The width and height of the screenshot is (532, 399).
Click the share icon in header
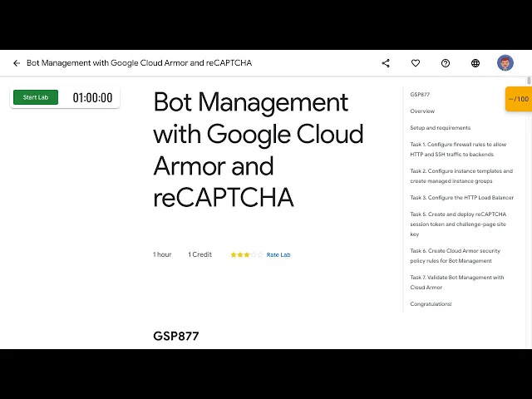(386, 63)
